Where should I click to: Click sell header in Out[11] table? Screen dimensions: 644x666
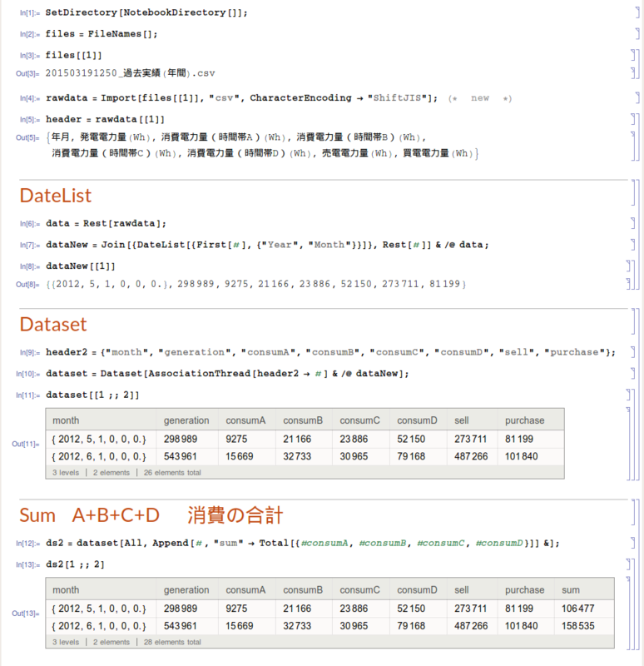(x=462, y=420)
